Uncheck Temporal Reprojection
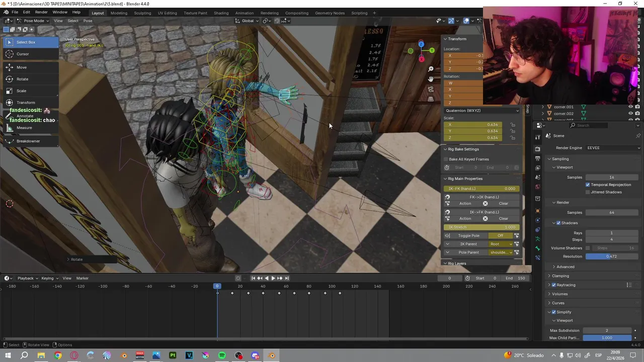Screen dimensions: 644x362 (x=588, y=185)
